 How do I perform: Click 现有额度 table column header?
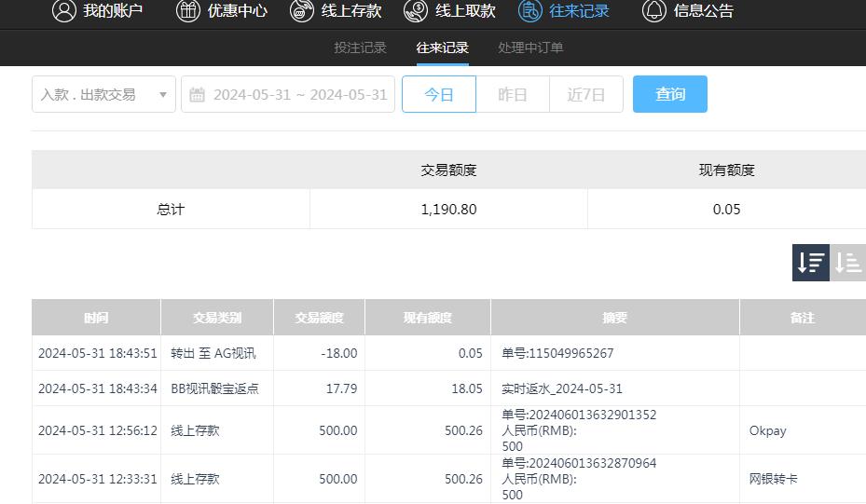[428, 318]
